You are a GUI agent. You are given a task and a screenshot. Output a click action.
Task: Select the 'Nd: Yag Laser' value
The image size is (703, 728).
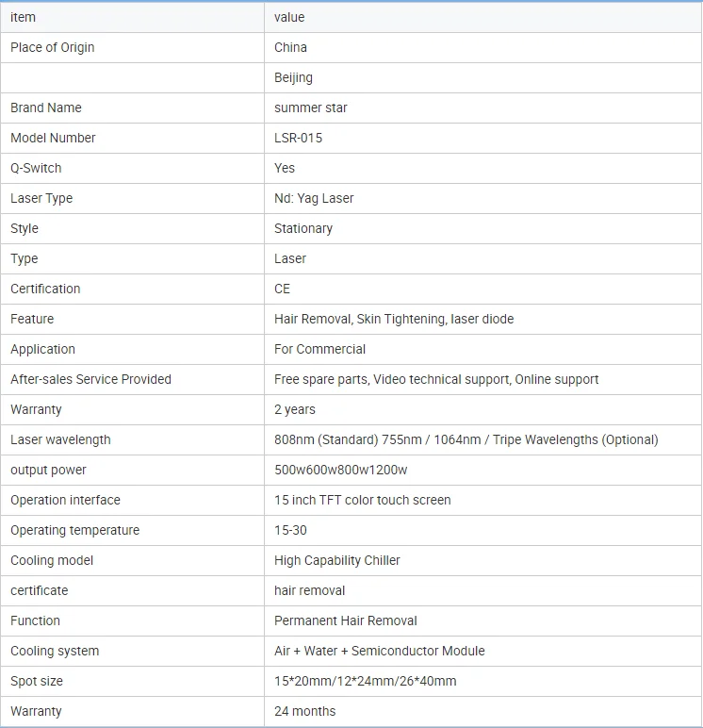[314, 198]
